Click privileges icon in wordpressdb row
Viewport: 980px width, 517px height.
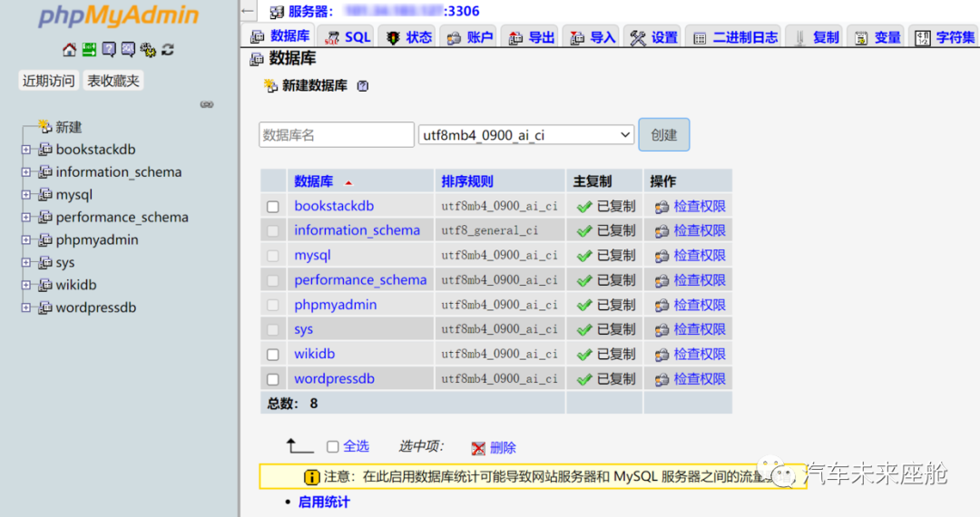(661, 379)
